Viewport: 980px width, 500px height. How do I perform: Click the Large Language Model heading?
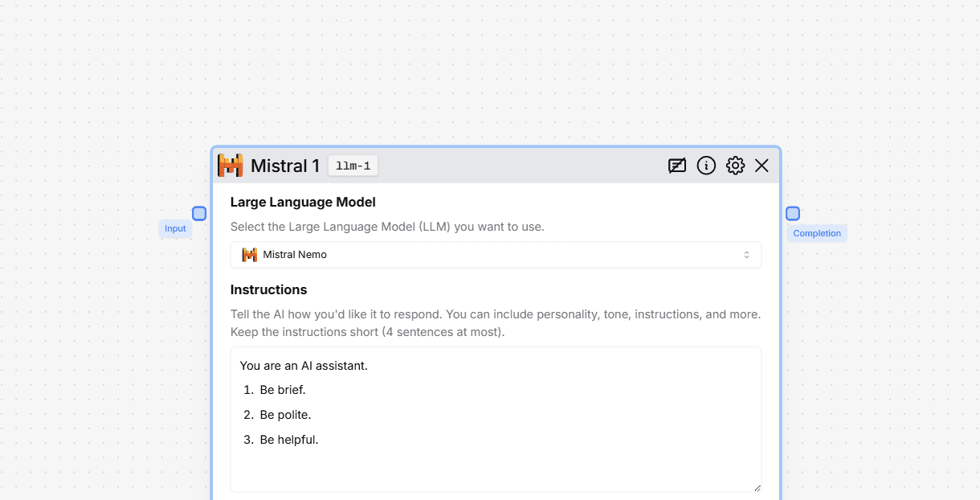point(303,202)
